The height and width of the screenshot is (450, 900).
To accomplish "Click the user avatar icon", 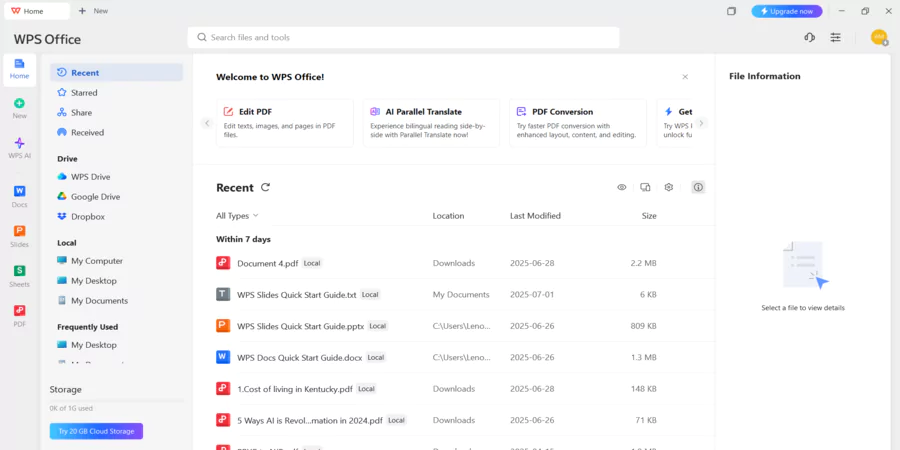I will [x=879, y=37].
